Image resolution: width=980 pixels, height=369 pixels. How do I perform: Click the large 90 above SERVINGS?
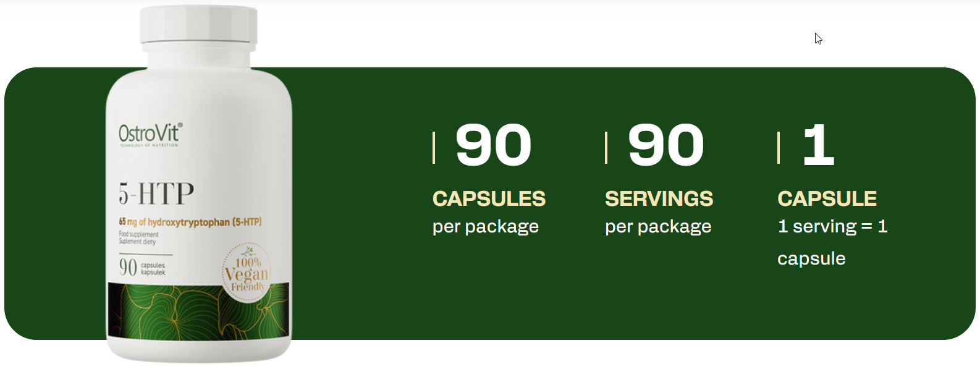tap(665, 145)
